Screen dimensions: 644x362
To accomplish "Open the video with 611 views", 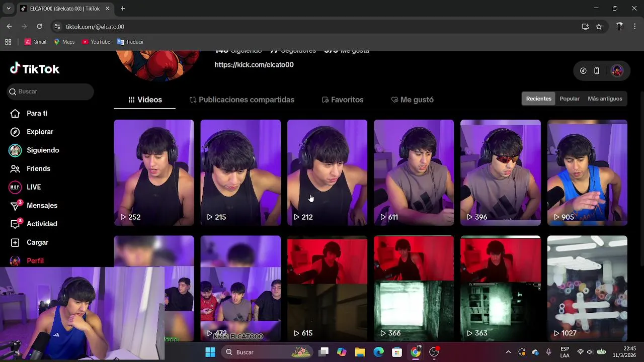I will [414, 172].
